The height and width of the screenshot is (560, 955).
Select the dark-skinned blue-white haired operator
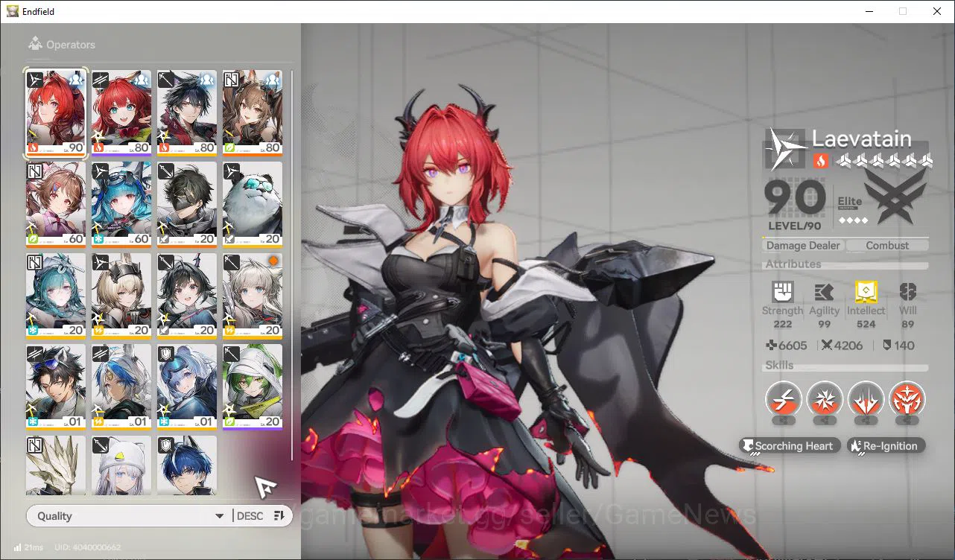point(121,387)
